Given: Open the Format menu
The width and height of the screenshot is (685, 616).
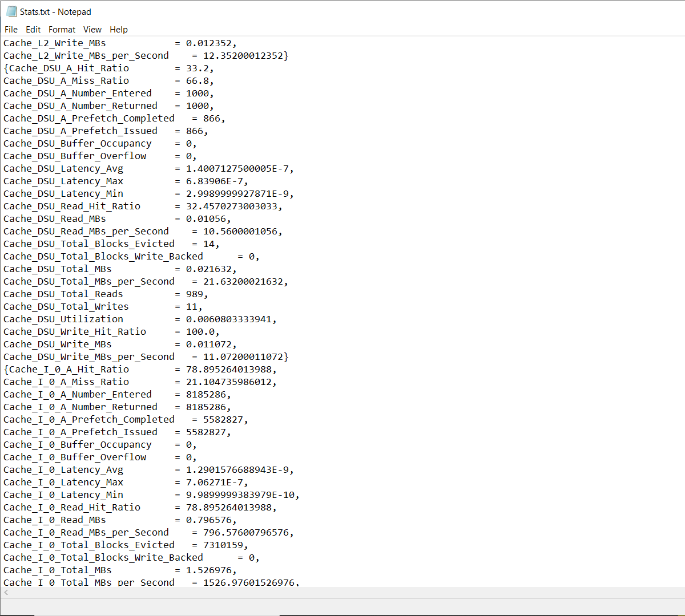Looking at the screenshot, I should coord(62,30).
